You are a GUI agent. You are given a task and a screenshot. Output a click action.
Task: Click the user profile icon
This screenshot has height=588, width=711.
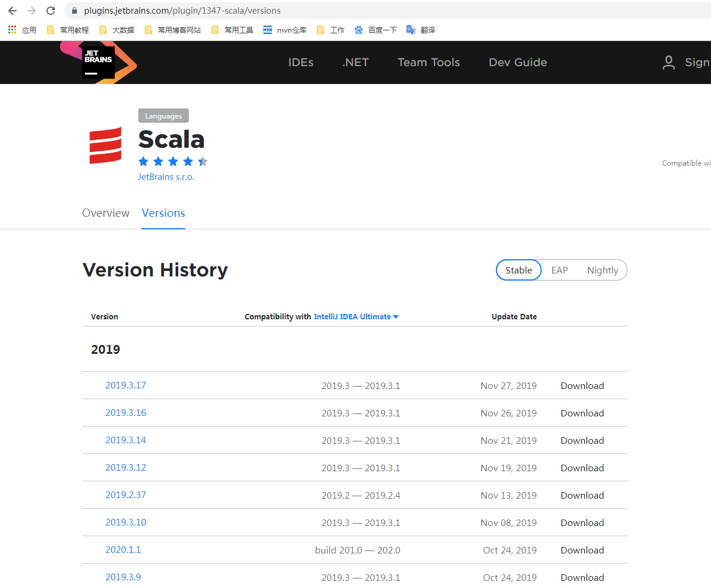click(x=668, y=63)
